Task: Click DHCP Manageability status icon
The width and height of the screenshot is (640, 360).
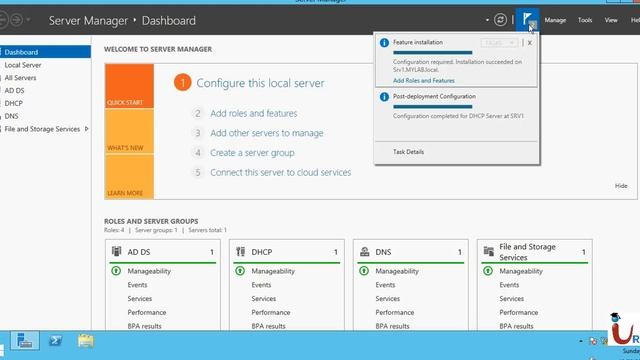Action: pyautogui.click(x=240, y=271)
